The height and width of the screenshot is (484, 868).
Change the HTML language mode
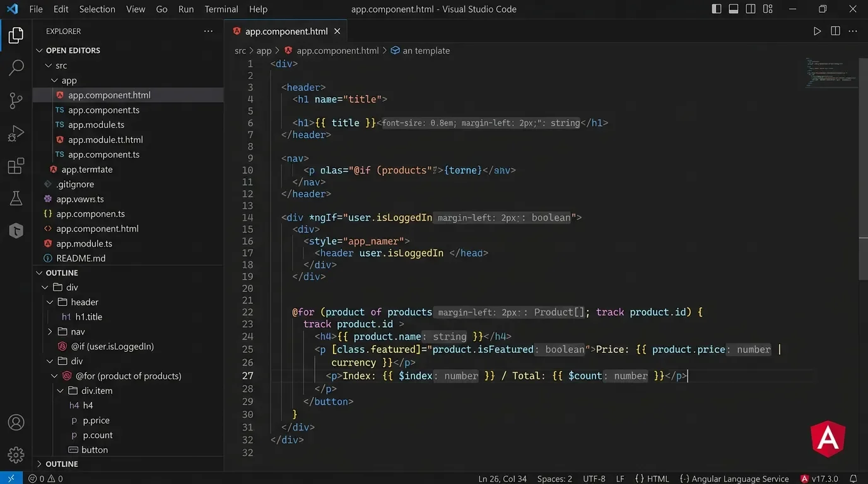(x=652, y=478)
